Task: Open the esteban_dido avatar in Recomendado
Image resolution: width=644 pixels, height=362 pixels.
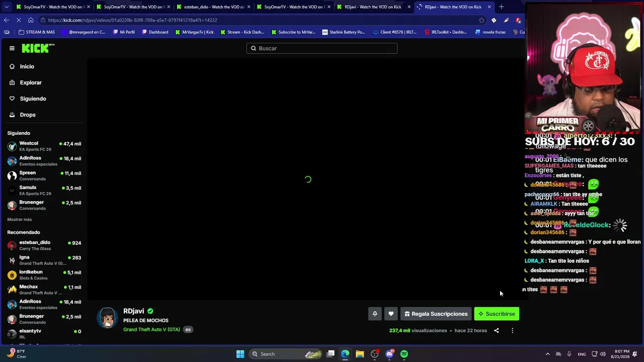Action: point(12,246)
